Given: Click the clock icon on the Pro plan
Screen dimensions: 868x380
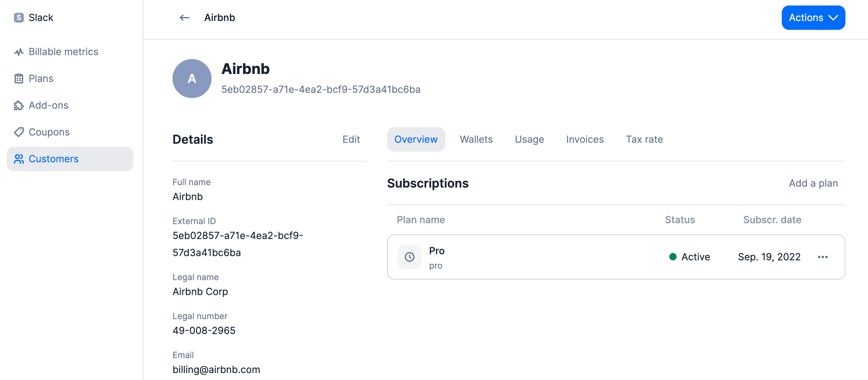Looking at the screenshot, I should pos(409,257).
